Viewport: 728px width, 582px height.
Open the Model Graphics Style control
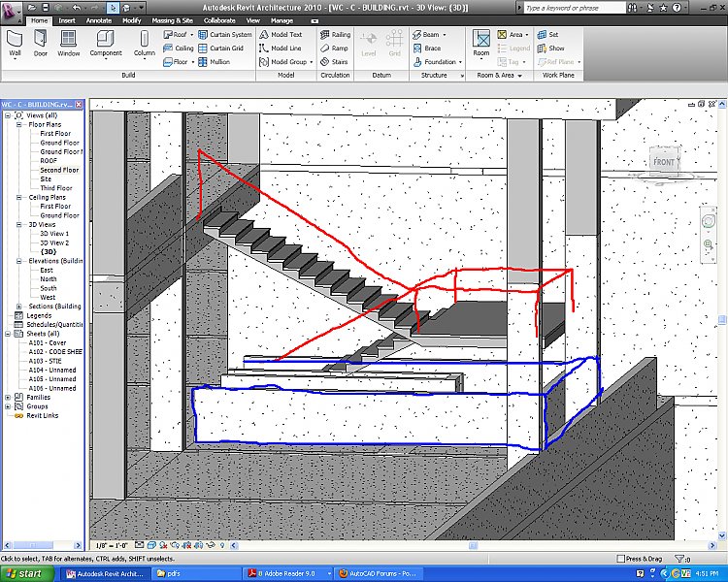click(x=151, y=545)
